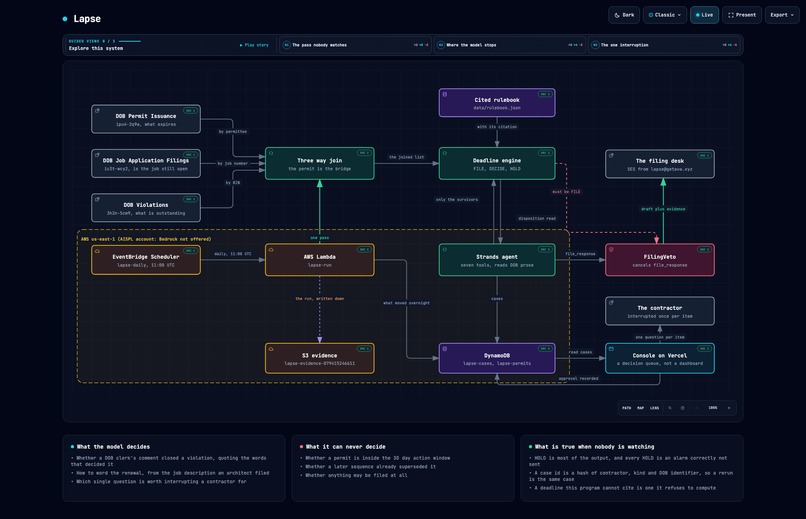806x519 pixels.
Task: Click the external icon on DOB Violations node
Action: tap(97, 199)
